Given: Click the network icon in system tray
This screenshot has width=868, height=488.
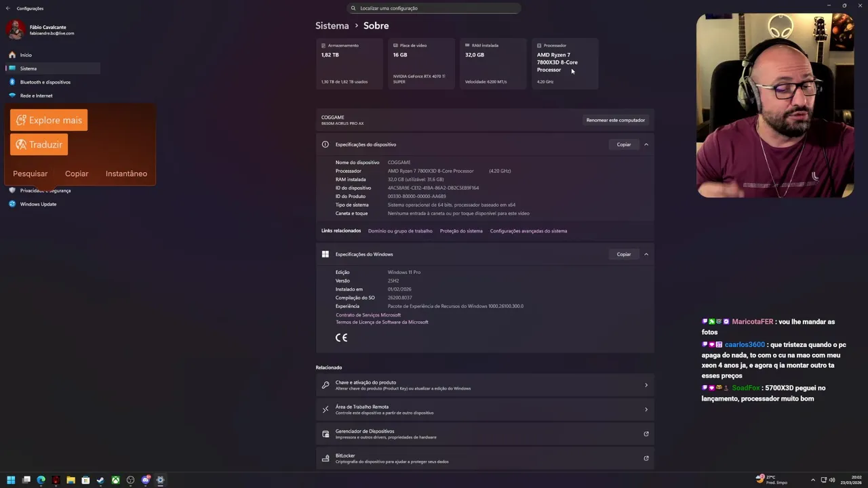Looking at the screenshot, I should 824,480.
